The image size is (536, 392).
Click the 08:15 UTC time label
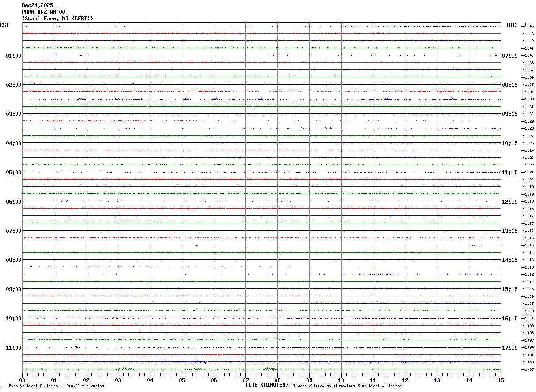[509, 85]
